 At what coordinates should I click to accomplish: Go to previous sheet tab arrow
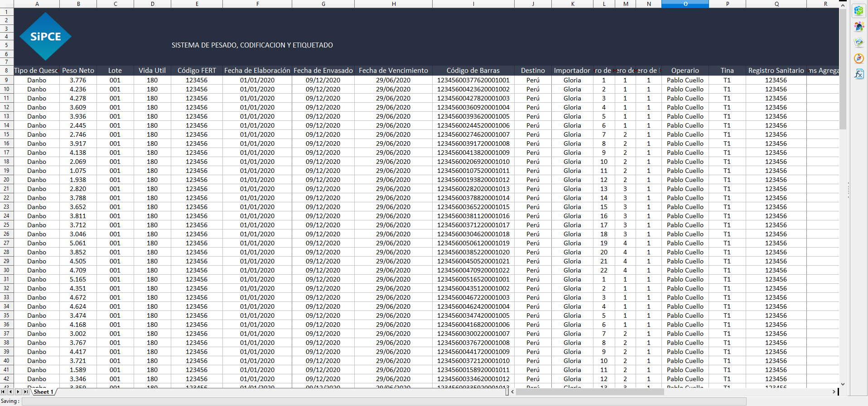[x=11, y=392]
